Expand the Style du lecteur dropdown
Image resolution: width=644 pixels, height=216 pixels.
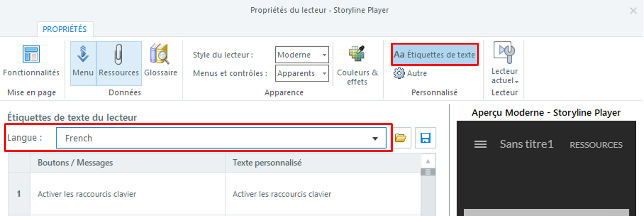click(x=324, y=55)
